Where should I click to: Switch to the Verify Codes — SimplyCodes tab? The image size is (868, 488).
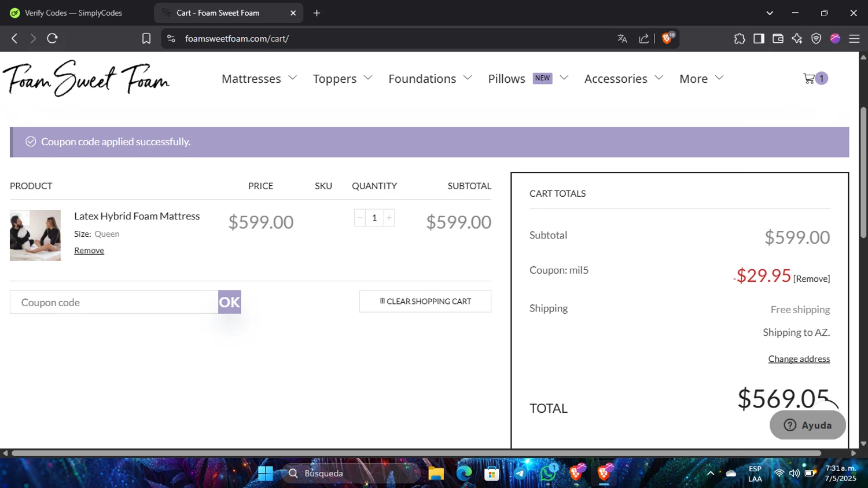tap(73, 13)
